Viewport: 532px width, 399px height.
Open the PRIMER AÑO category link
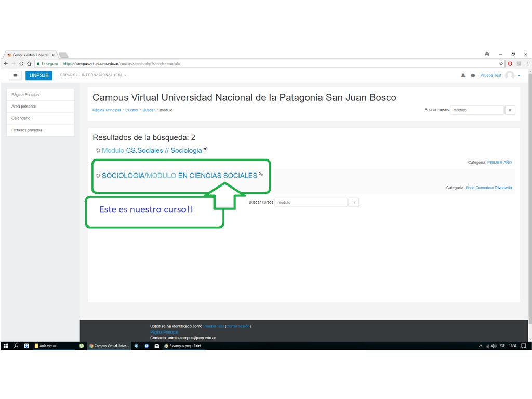point(499,163)
